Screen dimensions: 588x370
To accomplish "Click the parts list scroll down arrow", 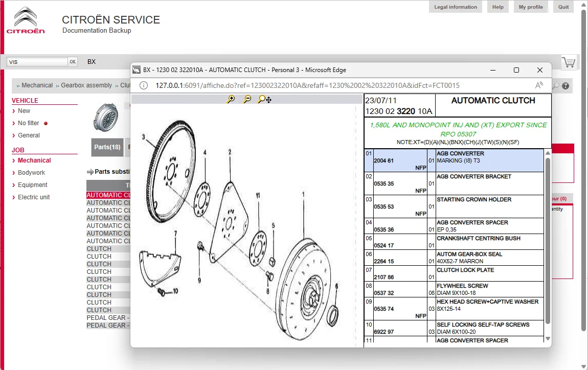I will pos(548,338).
